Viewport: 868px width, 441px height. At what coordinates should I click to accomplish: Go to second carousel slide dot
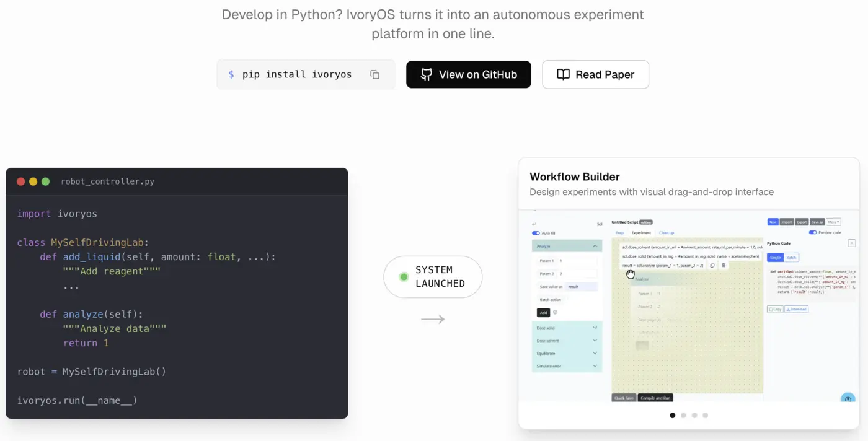click(683, 416)
